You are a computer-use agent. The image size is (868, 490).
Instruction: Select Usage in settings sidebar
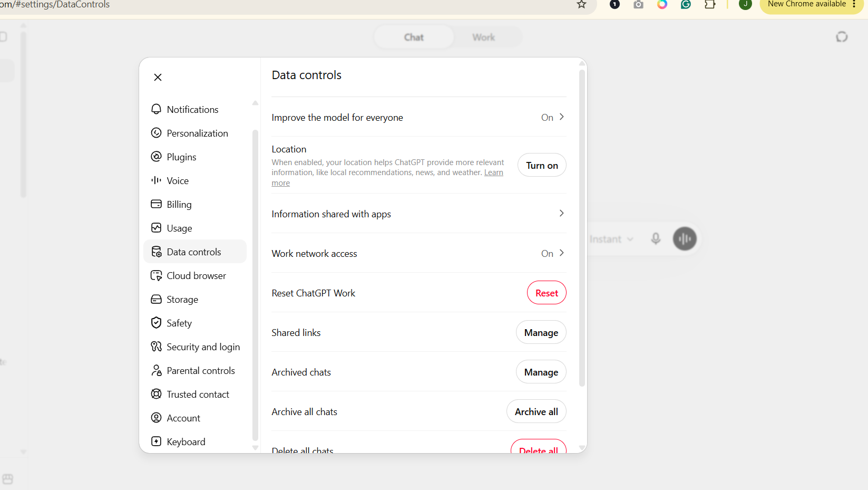195,228
